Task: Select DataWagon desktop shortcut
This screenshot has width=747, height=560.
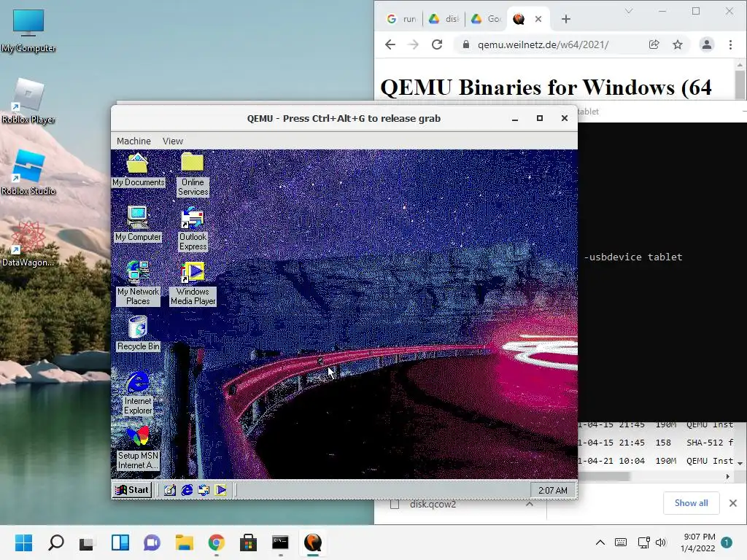Action: pos(28,244)
